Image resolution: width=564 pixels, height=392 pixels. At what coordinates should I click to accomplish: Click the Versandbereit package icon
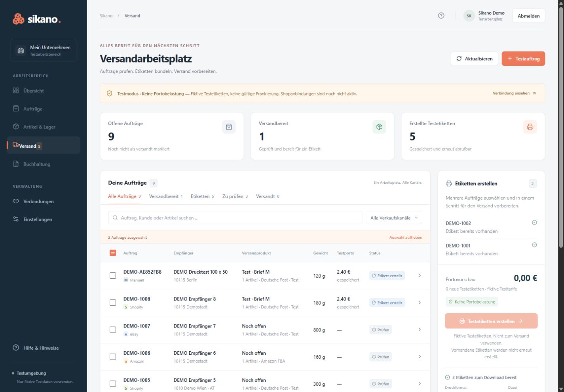pyautogui.click(x=379, y=127)
